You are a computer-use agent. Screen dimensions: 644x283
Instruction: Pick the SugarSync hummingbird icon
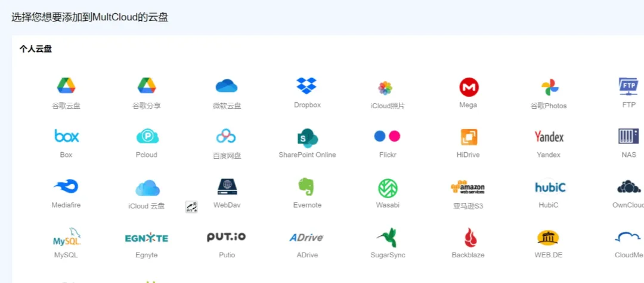[x=387, y=237]
